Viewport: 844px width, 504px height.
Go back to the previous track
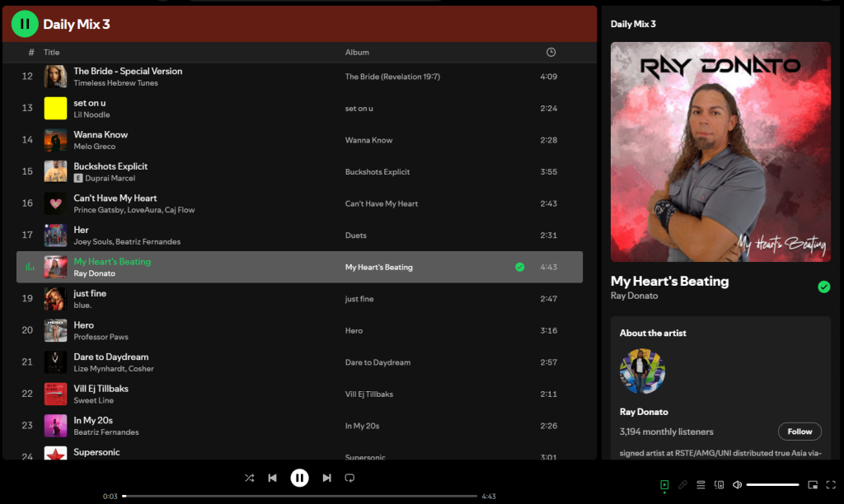coord(272,478)
